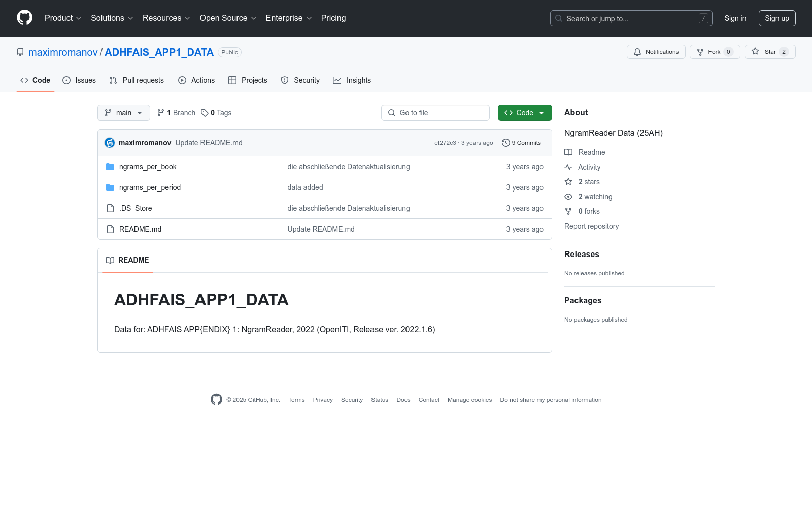The height and width of the screenshot is (508, 812).
Task: Click Manage cookies in footer
Action: [469, 400]
